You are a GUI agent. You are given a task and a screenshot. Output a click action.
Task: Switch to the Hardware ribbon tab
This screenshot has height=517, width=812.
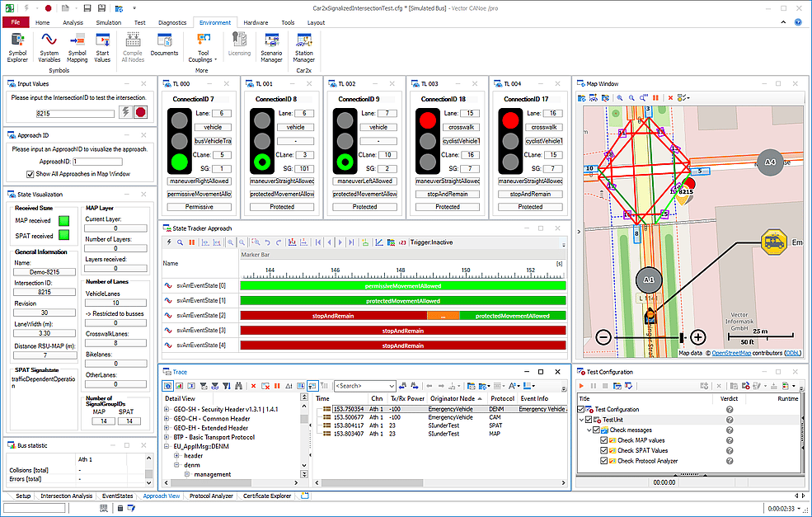(256, 22)
